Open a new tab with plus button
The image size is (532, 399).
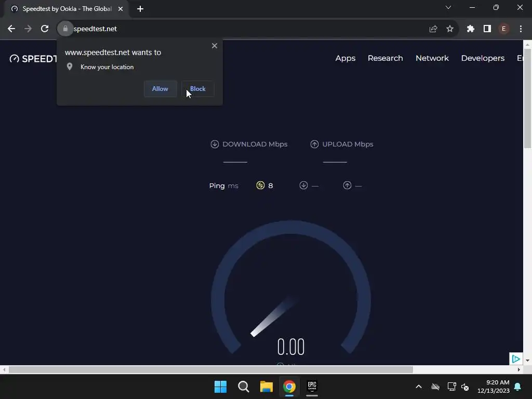[140, 9]
